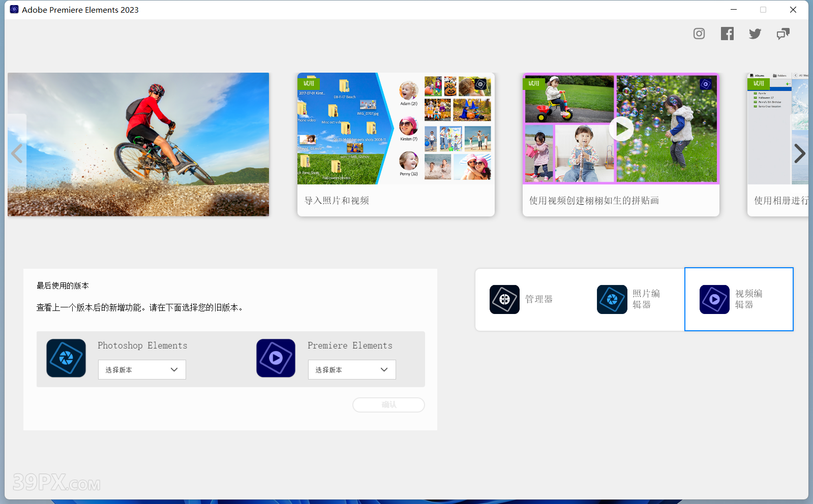
Task: Open the 使用视频创建栩栩如生的拼贴画 card title
Action: 594,201
